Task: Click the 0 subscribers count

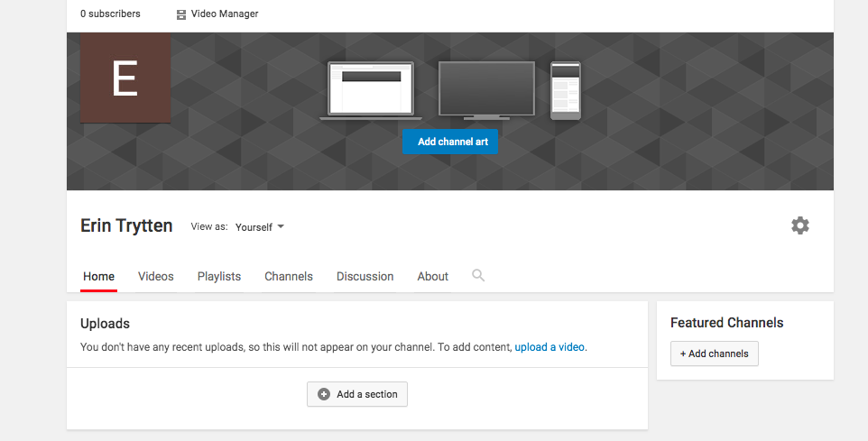Action: click(x=110, y=14)
